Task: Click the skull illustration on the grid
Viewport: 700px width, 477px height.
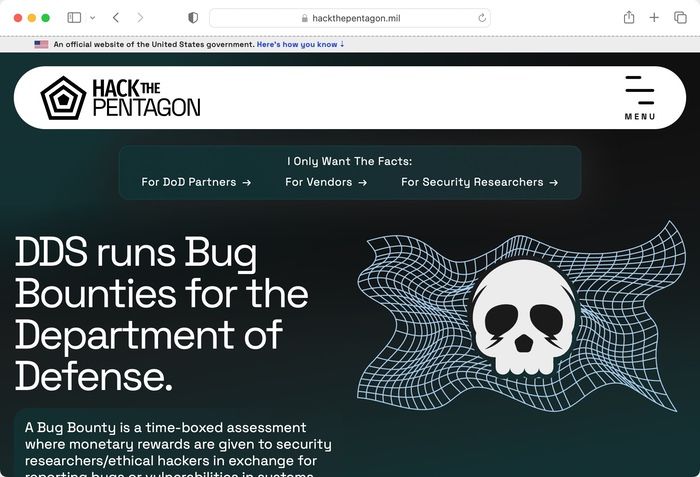Action: click(524, 317)
